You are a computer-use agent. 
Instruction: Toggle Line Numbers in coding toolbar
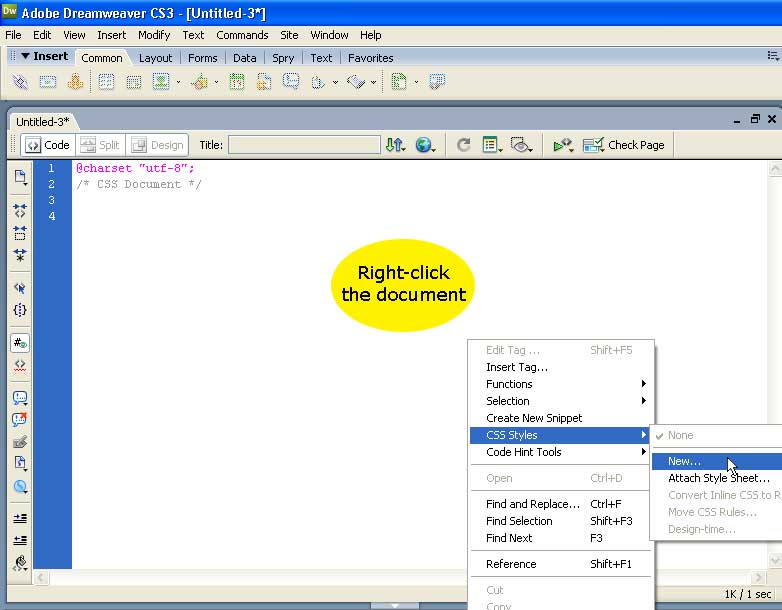[20, 343]
